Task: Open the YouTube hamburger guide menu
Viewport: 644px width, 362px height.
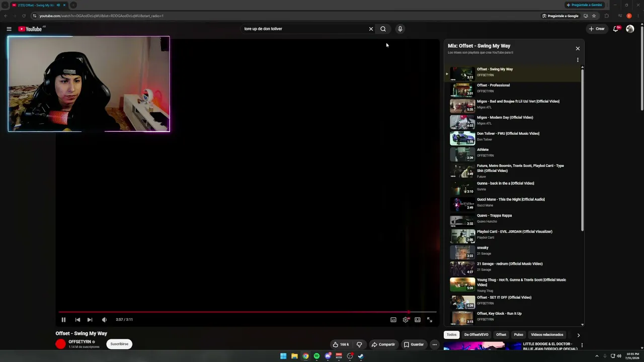Action: click(x=9, y=29)
